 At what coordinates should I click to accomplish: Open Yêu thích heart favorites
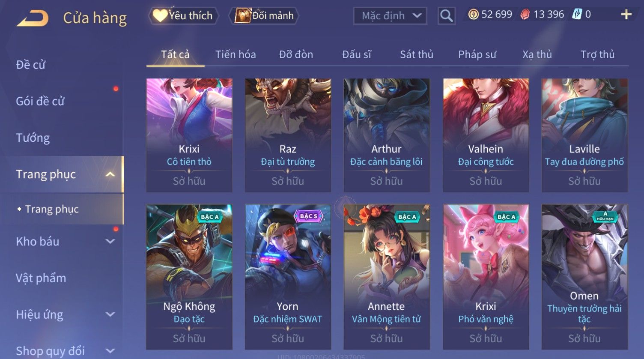click(x=183, y=16)
